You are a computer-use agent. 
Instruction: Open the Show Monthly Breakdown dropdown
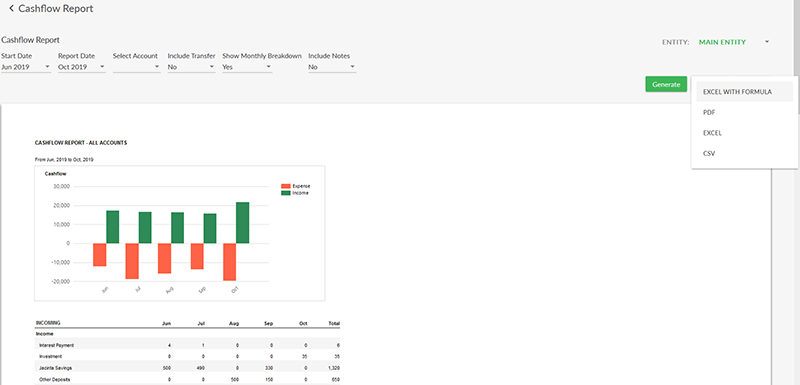(247, 67)
